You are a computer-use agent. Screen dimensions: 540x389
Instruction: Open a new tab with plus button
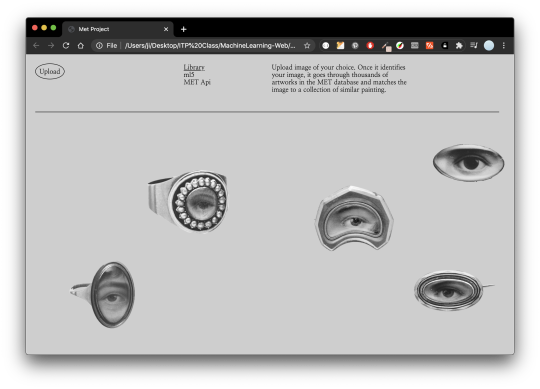tap(184, 29)
